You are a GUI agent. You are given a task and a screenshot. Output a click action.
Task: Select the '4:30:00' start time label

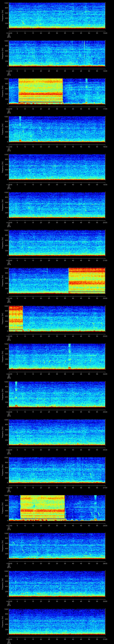point(9,639)
